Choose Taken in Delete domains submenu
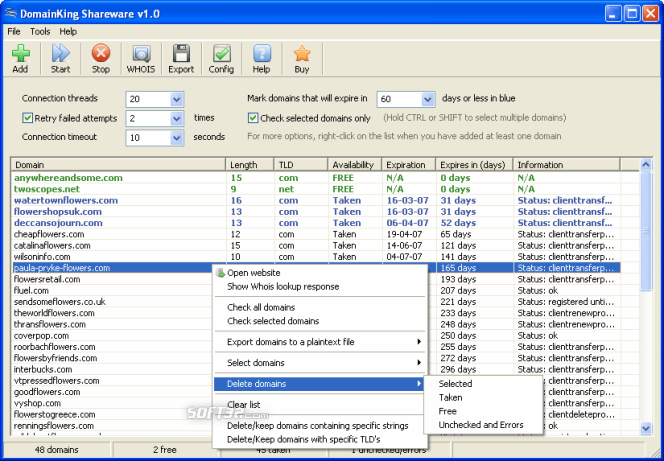The image size is (664, 461). coord(483,398)
